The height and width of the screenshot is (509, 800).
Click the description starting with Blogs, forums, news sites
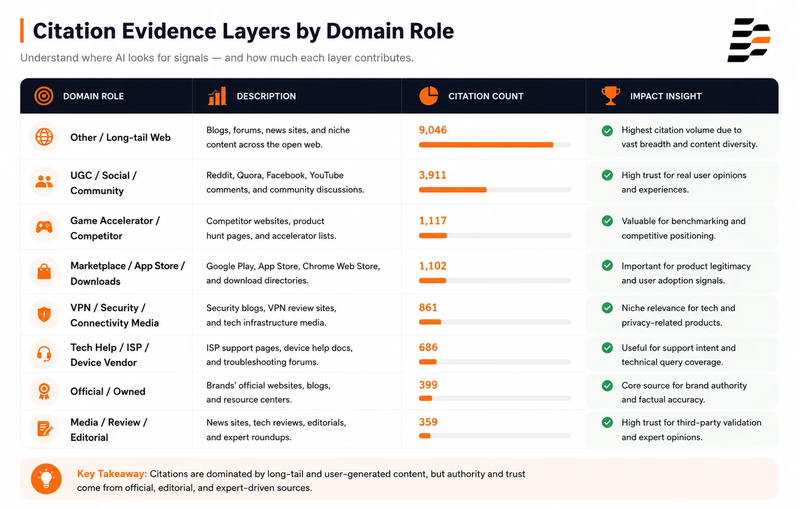278,137
